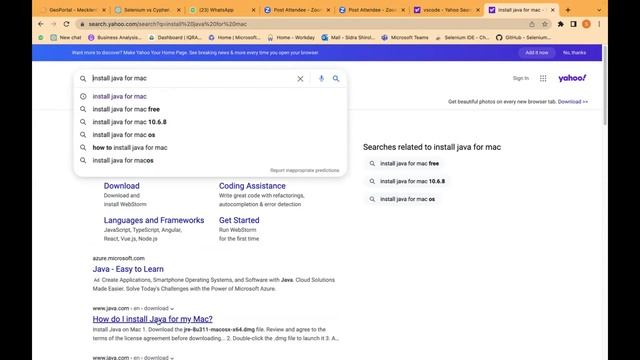Screen dimensions: 640x360
Task: Dismiss banner with No, thanks
Action: click(574, 53)
